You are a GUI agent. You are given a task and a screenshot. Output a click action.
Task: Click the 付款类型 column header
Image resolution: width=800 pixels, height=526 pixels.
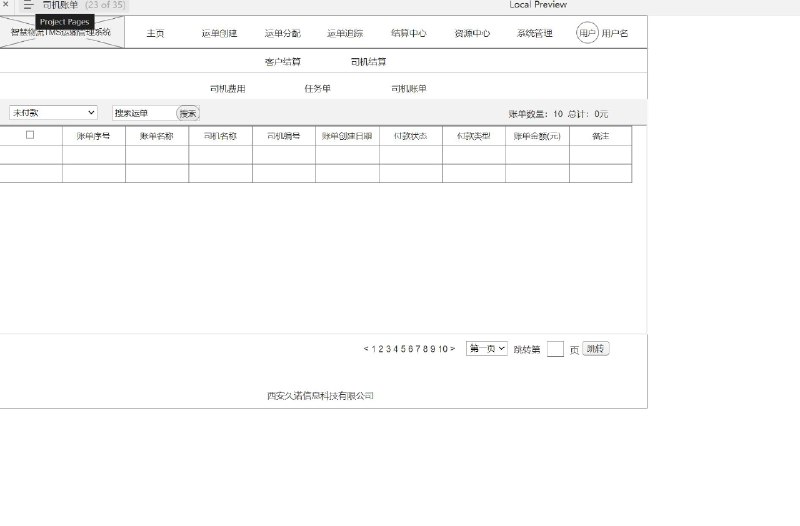click(474, 136)
